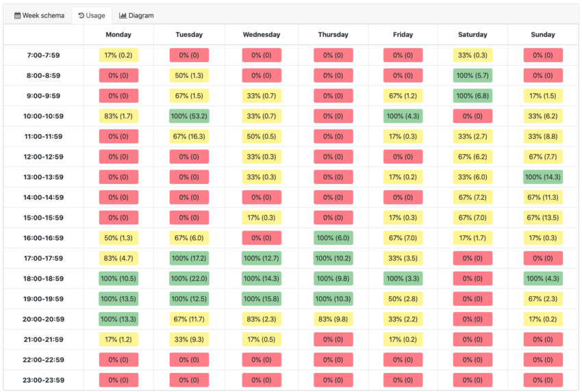Click the Sunday column header
This screenshot has height=392, width=582.
[x=543, y=35]
